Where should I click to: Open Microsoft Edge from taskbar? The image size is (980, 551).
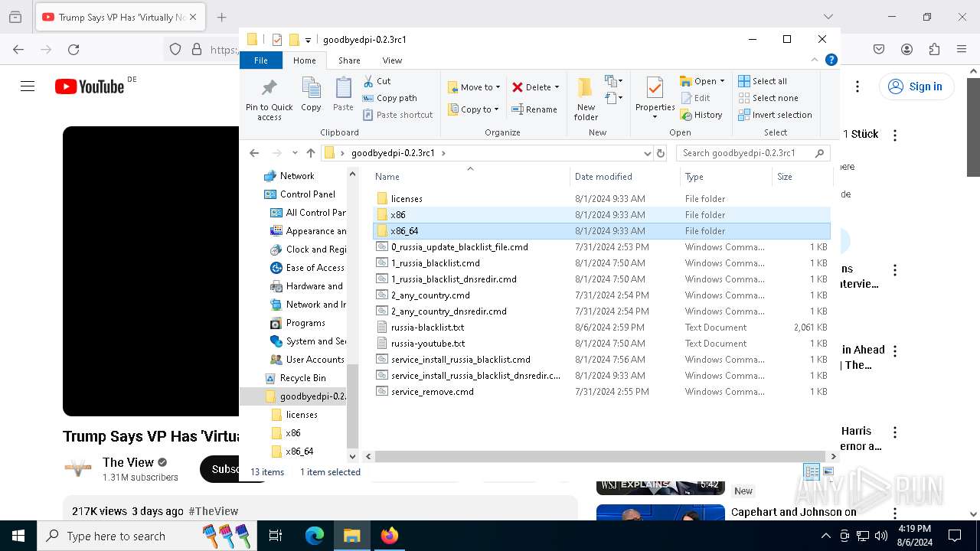point(315,536)
